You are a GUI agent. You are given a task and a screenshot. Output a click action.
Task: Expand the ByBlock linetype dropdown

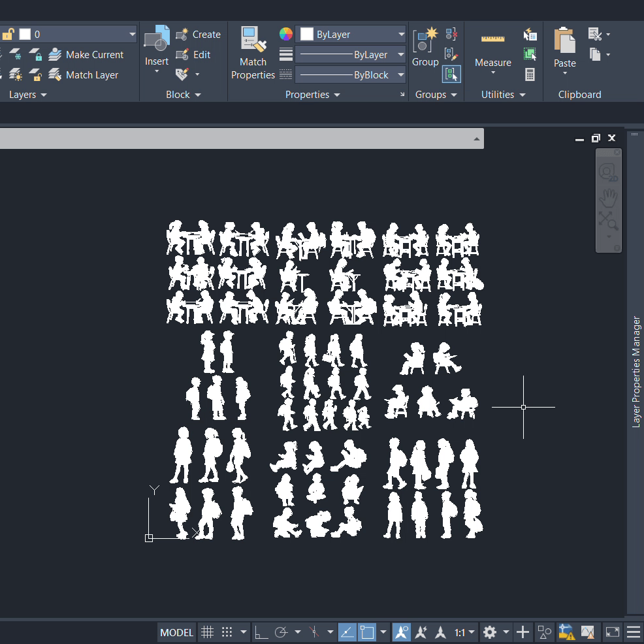tap(401, 75)
